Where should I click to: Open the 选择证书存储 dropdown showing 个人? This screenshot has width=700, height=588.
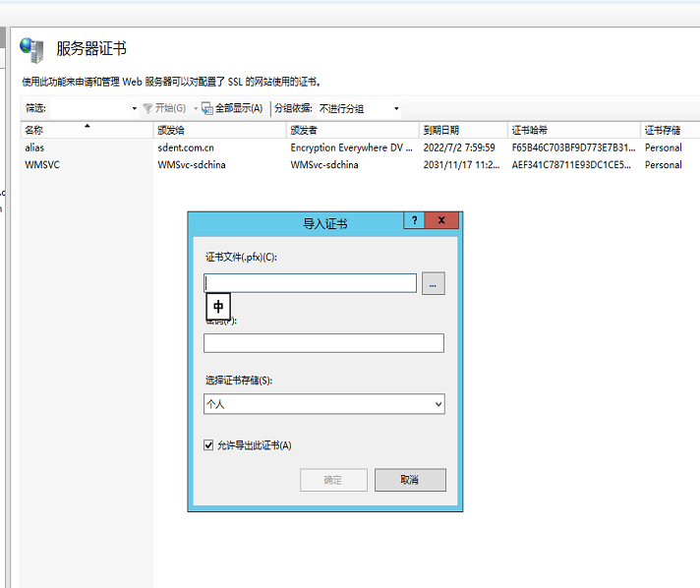323,404
